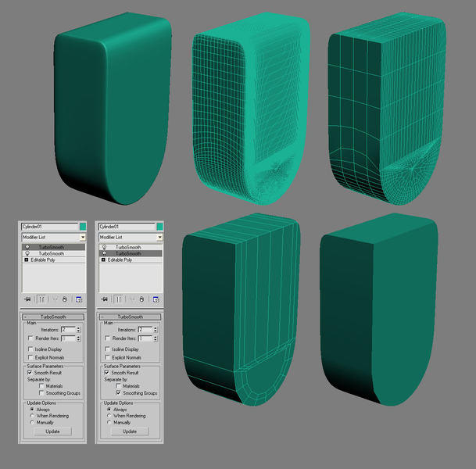Collapse TurboSmooth rollout in left panel

tap(53, 317)
